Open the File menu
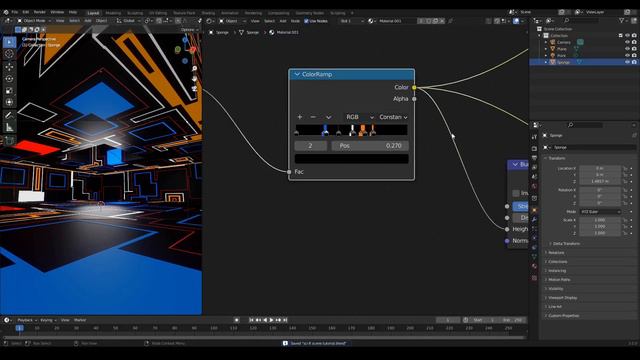Image resolution: width=640 pixels, height=360 pixels. pos(15,12)
